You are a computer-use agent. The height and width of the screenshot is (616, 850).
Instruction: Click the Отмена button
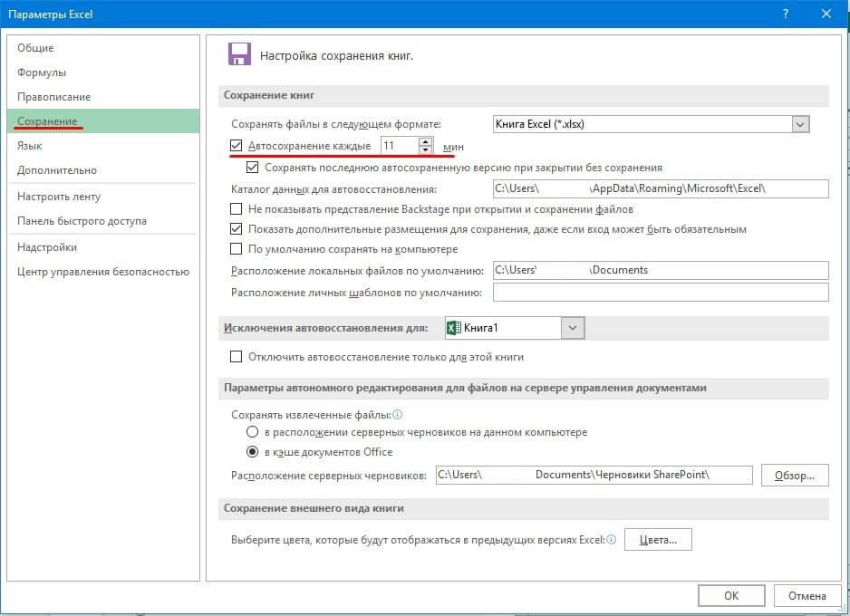[x=807, y=595]
